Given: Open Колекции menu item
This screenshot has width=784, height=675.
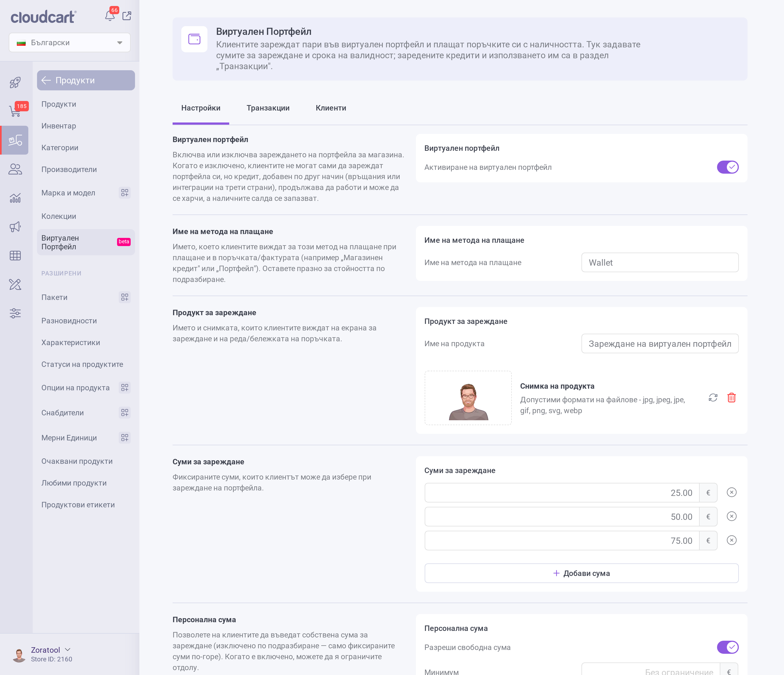Looking at the screenshot, I should tap(59, 216).
